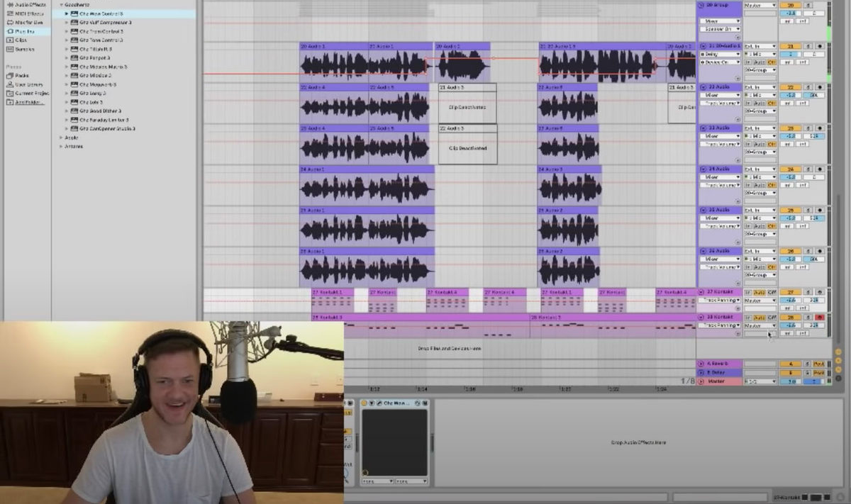Open 20 Group Master output dropdown

point(760,5)
